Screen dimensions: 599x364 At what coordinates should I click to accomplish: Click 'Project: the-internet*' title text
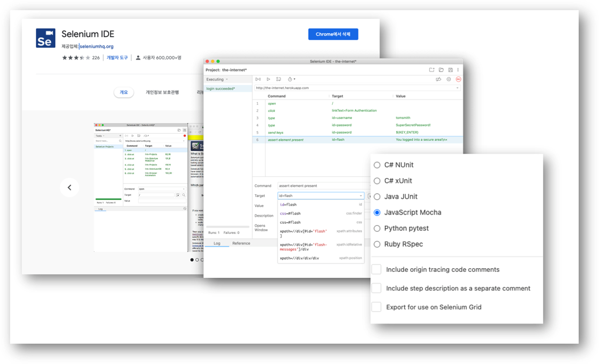226,70
